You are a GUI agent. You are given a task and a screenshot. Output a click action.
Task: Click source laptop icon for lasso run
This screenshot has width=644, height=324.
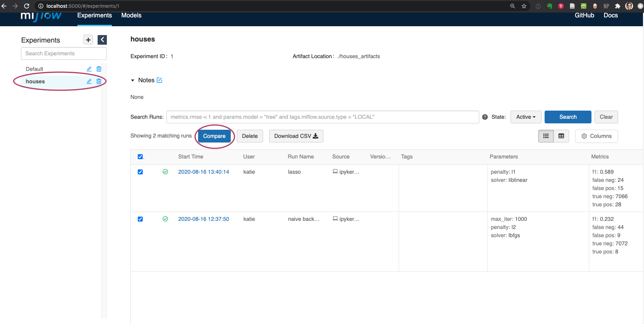pyautogui.click(x=335, y=172)
